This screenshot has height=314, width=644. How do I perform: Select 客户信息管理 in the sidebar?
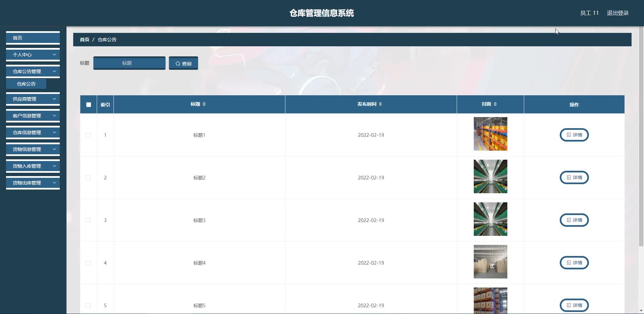[33, 115]
